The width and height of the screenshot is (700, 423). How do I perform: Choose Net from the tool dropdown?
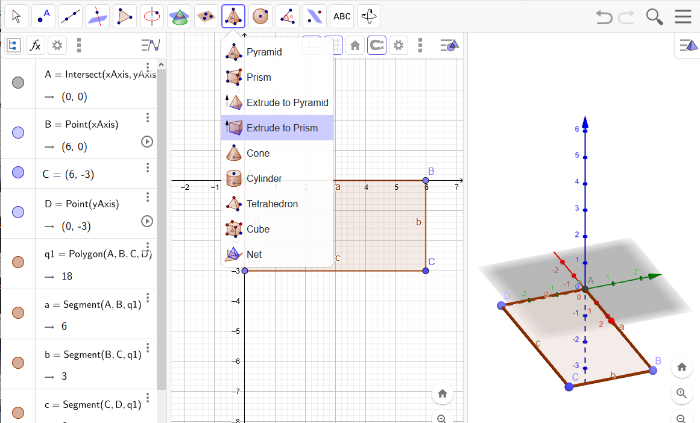click(277, 254)
